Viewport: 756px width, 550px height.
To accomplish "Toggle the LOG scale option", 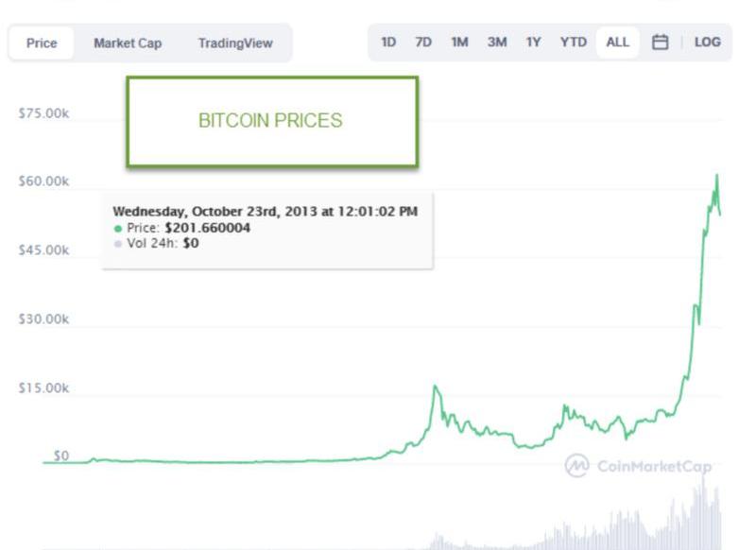I will (707, 43).
